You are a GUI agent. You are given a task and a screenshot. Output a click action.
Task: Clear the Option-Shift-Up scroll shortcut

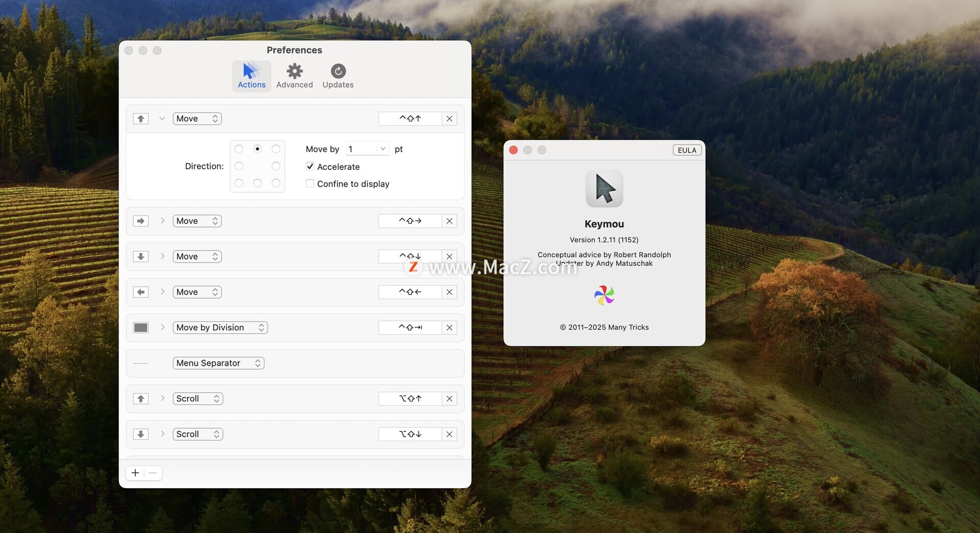[x=449, y=399]
